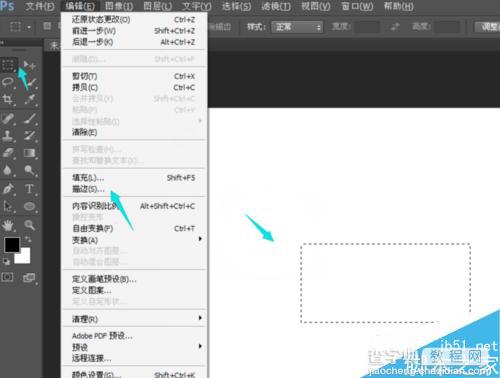This screenshot has height=378, width=500.
Task: Click the 高度 height input field
Action: (447, 27)
